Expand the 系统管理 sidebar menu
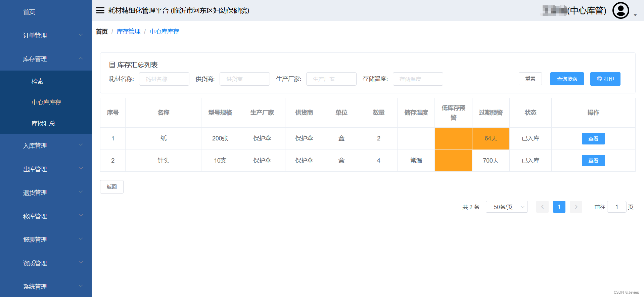Screen dimensions: 644x297 pyautogui.click(x=46, y=287)
